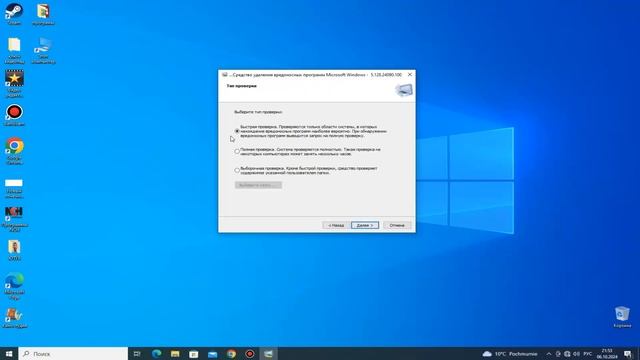This screenshot has height=360, width=640.
Task: Open the portrait photo file on desktop
Action: (x=14, y=250)
